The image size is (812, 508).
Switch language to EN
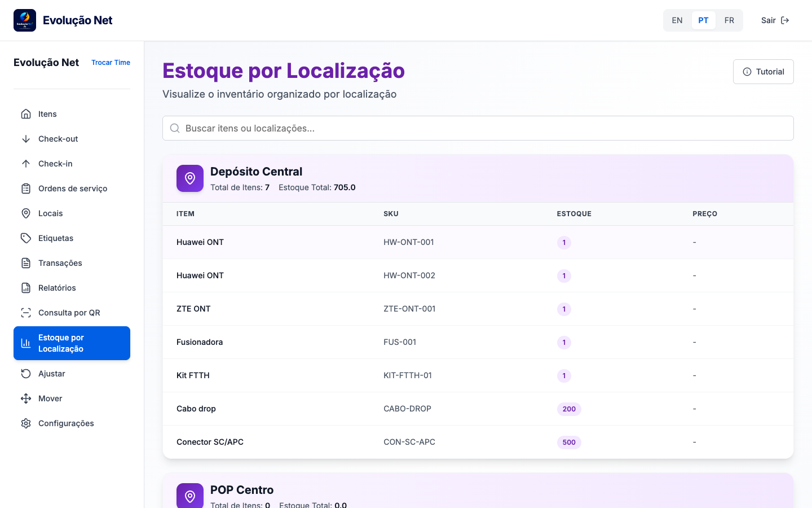click(677, 20)
